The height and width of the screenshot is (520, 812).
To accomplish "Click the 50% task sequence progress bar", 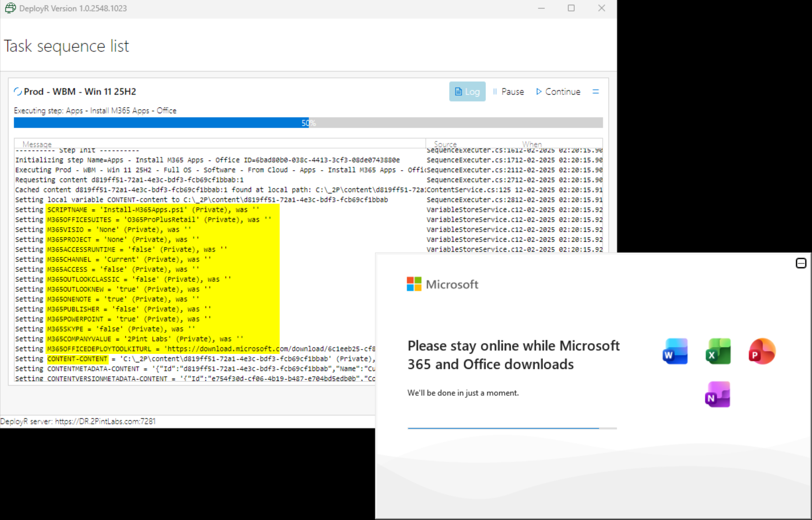I will [308, 123].
